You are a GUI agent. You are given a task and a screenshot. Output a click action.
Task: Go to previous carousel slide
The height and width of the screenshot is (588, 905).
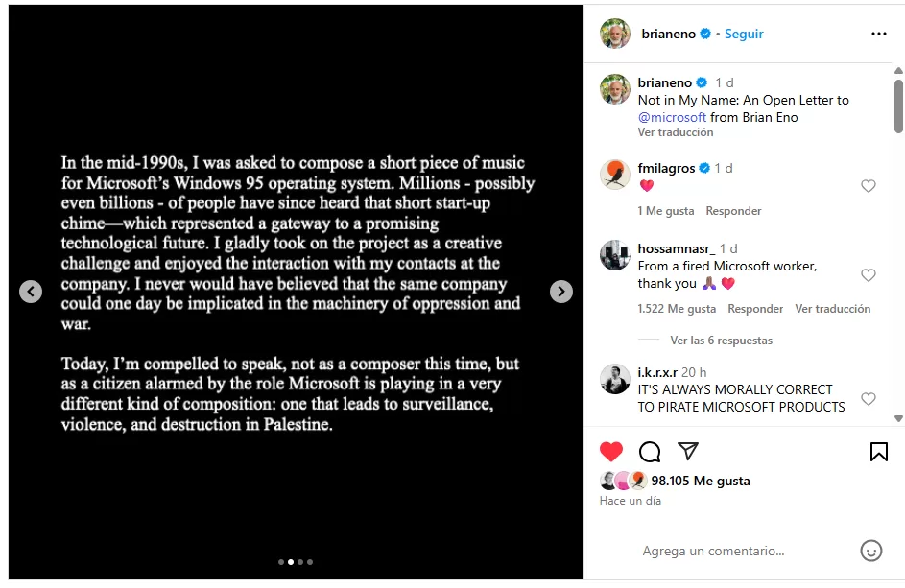[31, 292]
